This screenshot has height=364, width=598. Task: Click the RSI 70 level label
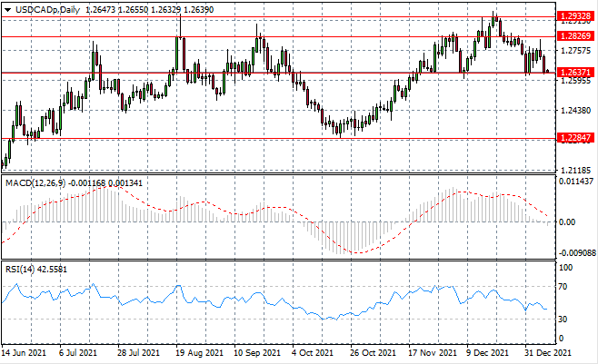point(563,286)
